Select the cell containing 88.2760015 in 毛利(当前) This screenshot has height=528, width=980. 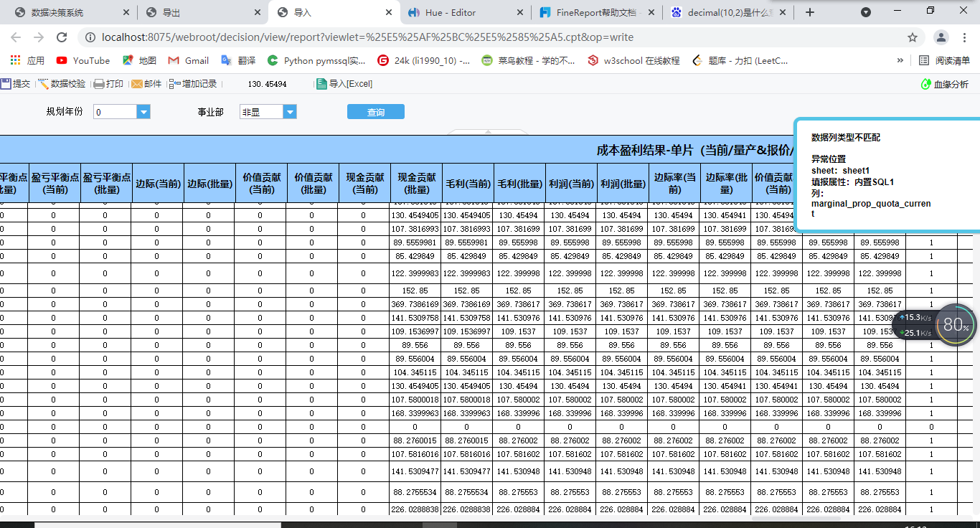(467, 440)
